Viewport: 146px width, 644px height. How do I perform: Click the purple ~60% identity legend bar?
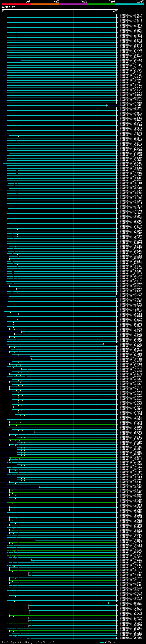[73, 4]
